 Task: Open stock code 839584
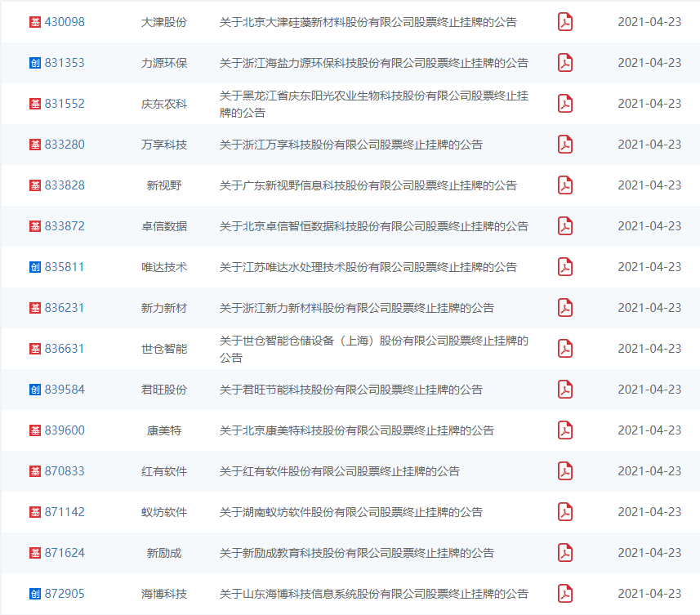(65, 390)
